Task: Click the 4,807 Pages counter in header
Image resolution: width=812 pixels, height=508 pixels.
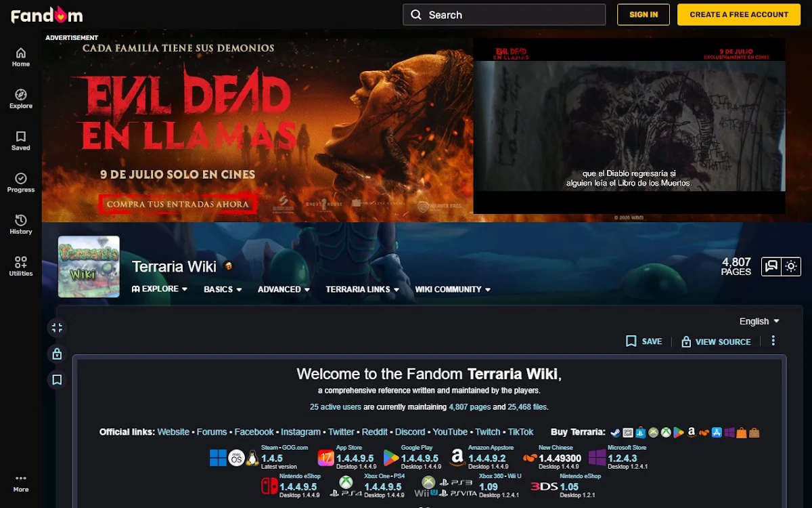Action: pyautogui.click(x=736, y=266)
